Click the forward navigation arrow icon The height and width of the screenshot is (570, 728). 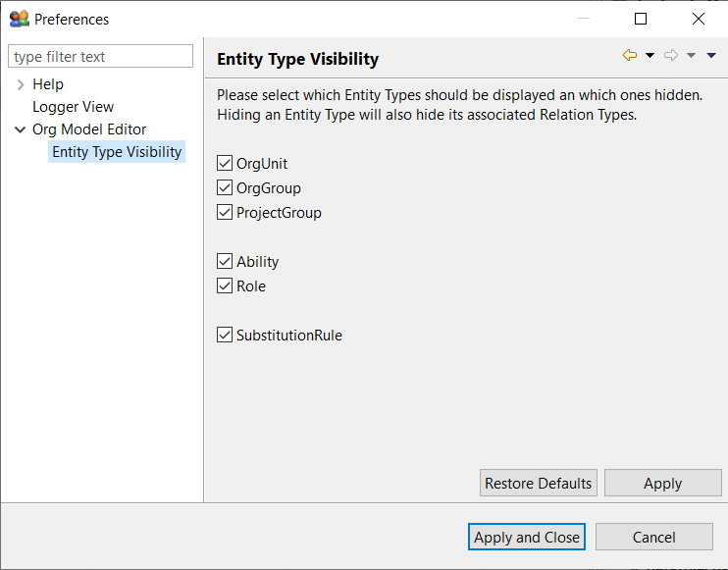pyautogui.click(x=671, y=56)
